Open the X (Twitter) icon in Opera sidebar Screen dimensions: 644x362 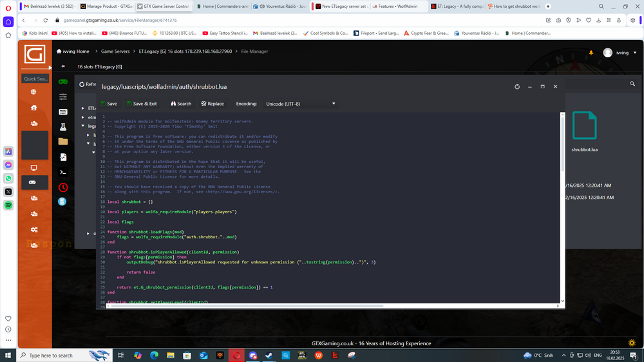click(x=8, y=191)
